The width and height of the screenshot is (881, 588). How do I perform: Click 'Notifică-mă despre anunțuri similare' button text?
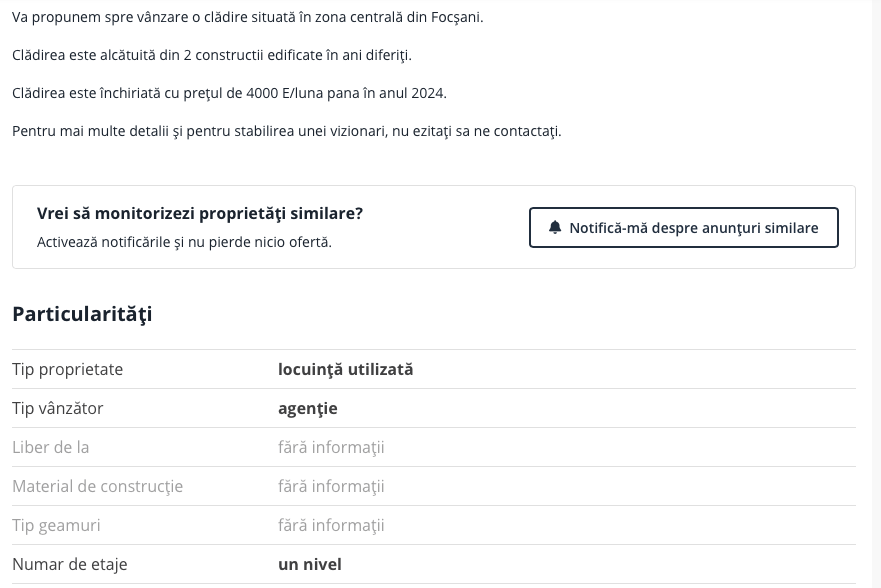point(693,228)
